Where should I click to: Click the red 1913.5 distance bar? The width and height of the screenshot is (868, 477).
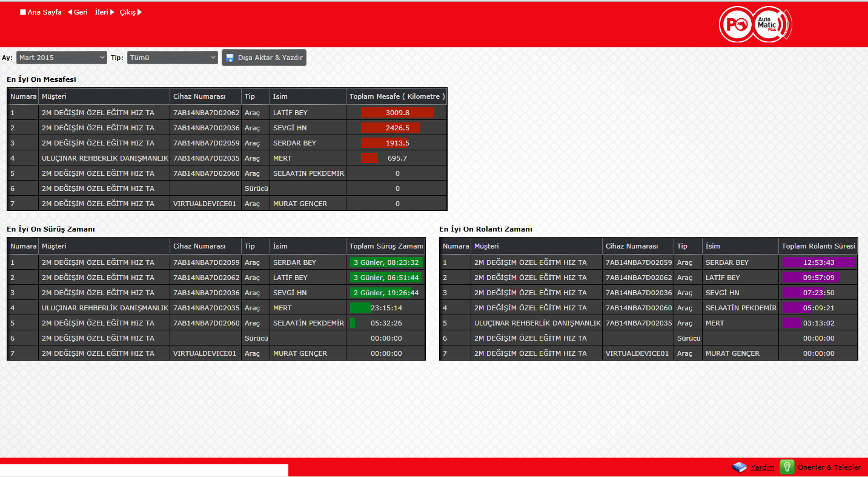click(x=384, y=143)
